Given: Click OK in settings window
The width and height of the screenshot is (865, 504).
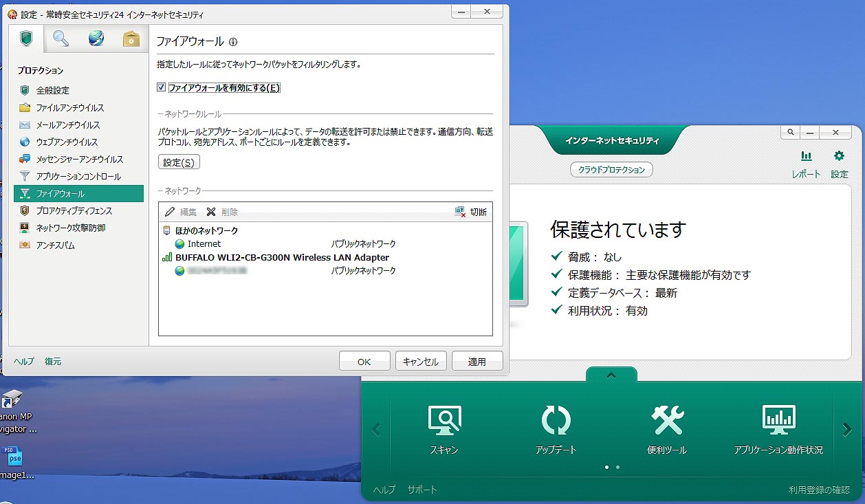Looking at the screenshot, I should pyautogui.click(x=364, y=361).
